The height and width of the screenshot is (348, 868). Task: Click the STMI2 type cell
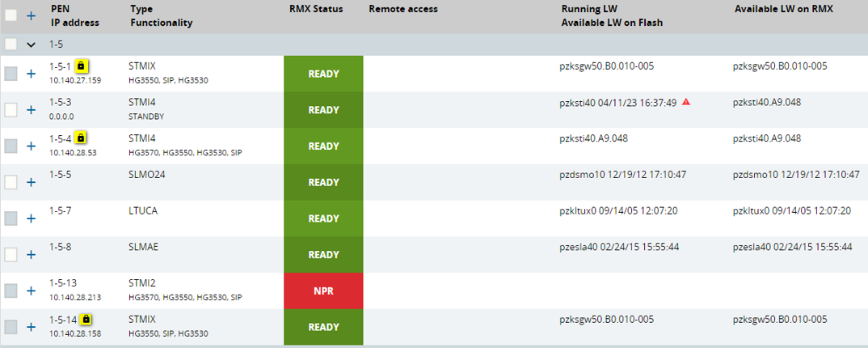(x=141, y=283)
